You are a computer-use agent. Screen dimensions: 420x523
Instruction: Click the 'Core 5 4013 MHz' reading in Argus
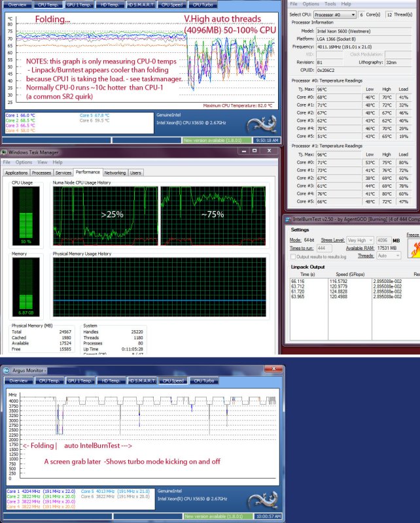[x=115, y=492]
